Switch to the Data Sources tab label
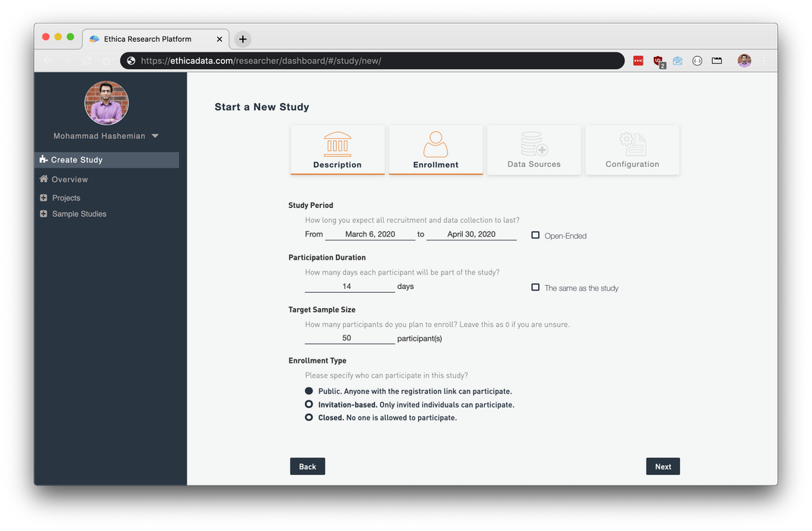This screenshot has height=531, width=812. tap(533, 165)
